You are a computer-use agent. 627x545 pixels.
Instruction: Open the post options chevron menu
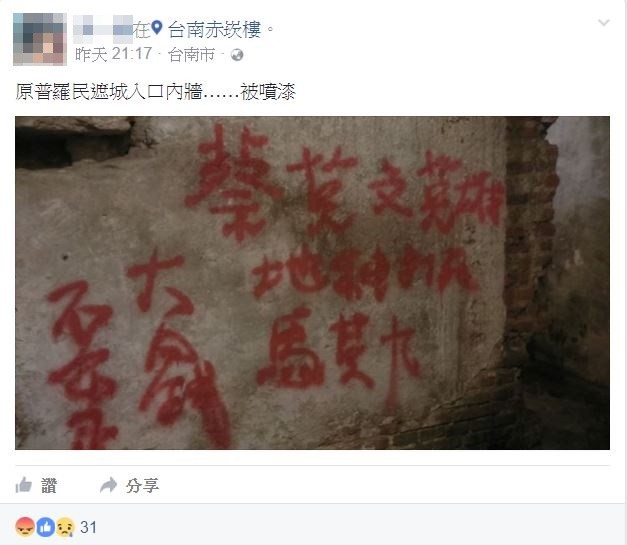tap(603, 22)
